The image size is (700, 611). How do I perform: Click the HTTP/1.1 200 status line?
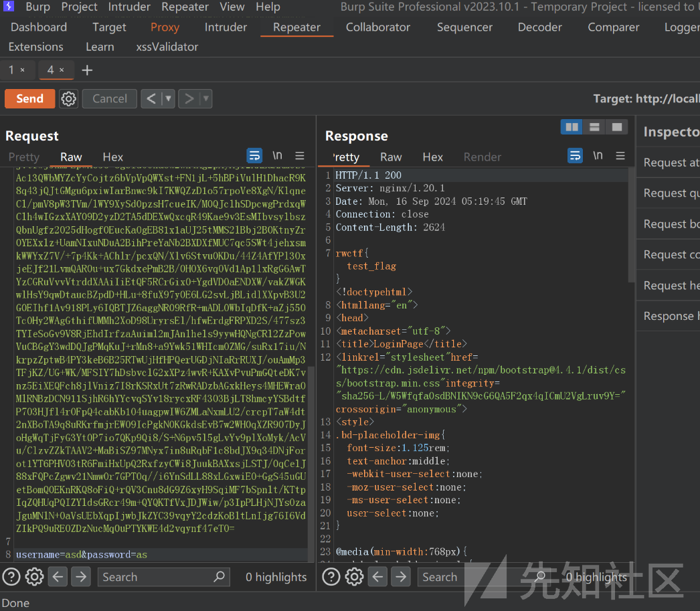[368, 175]
